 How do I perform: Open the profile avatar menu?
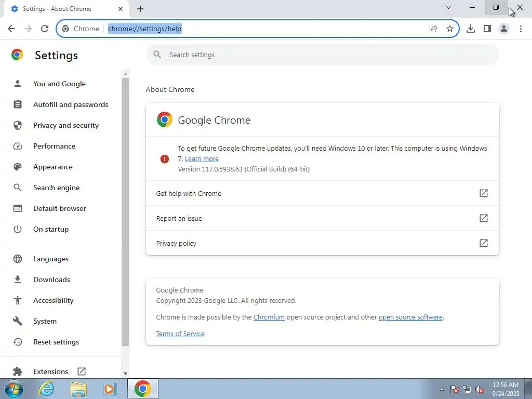point(504,29)
